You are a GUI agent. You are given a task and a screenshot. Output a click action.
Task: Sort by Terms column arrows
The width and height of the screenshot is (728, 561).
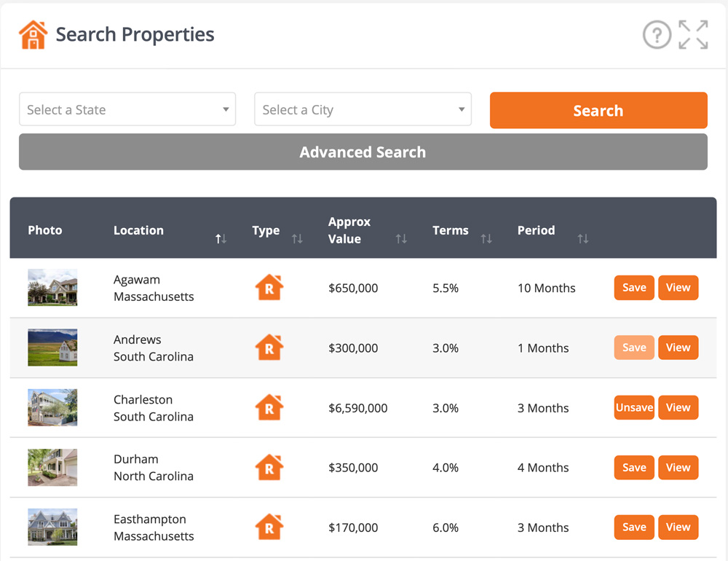486,239
